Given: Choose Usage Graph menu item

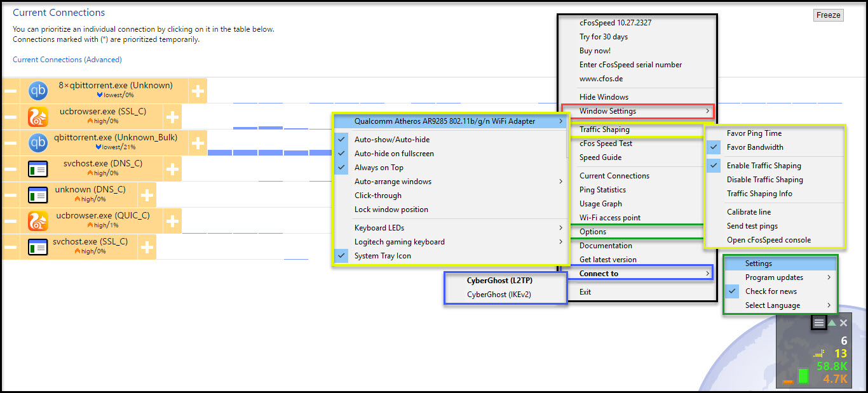Looking at the screenshot, I should tap(635, 204).
